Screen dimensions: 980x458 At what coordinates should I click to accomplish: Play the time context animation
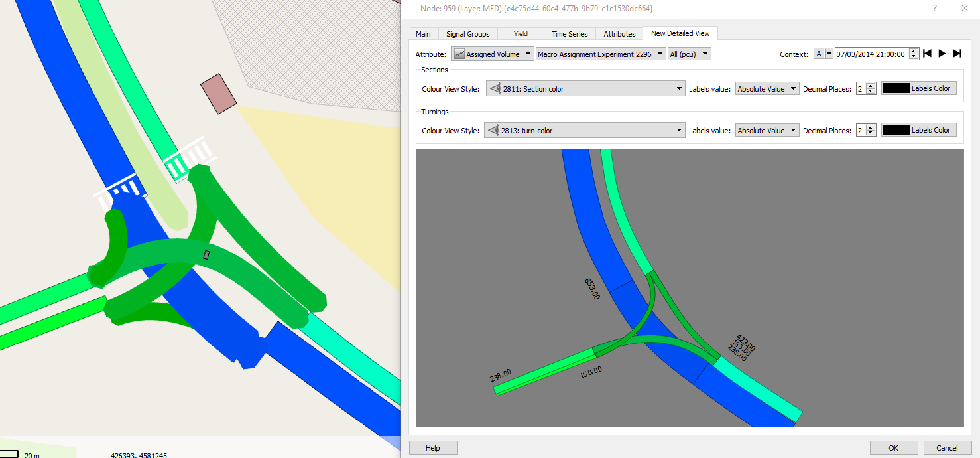942,54
